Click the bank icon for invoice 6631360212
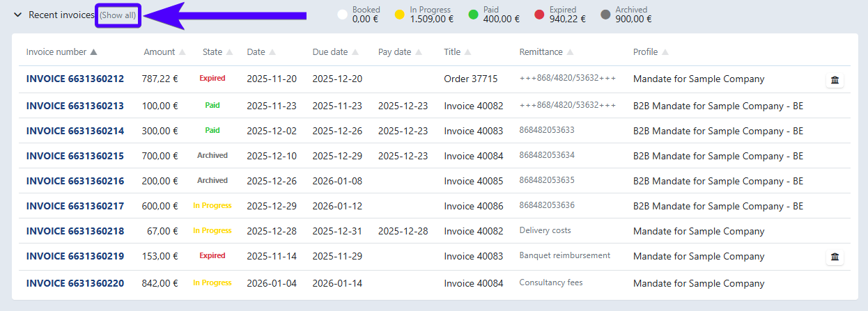This screenshot has width=868, height=311. click(x=835, y=80)
